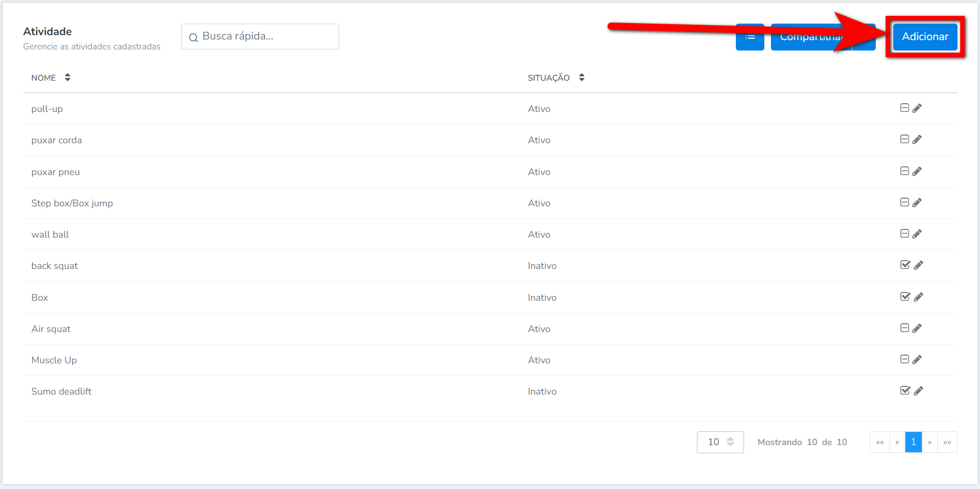Go to the next page
This screenshot has height=489, width=980.
click(x=930, y=442)
